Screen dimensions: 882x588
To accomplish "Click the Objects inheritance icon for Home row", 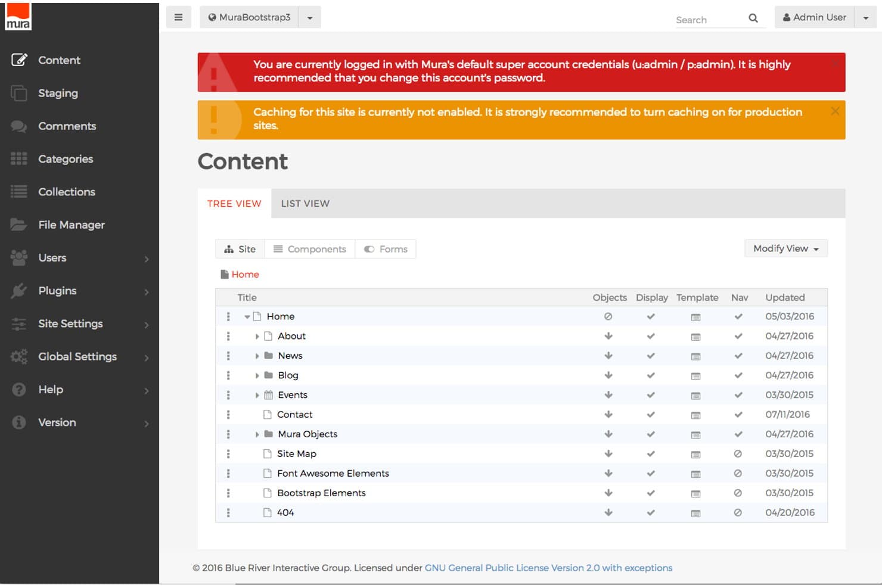I will coord(608,316).
